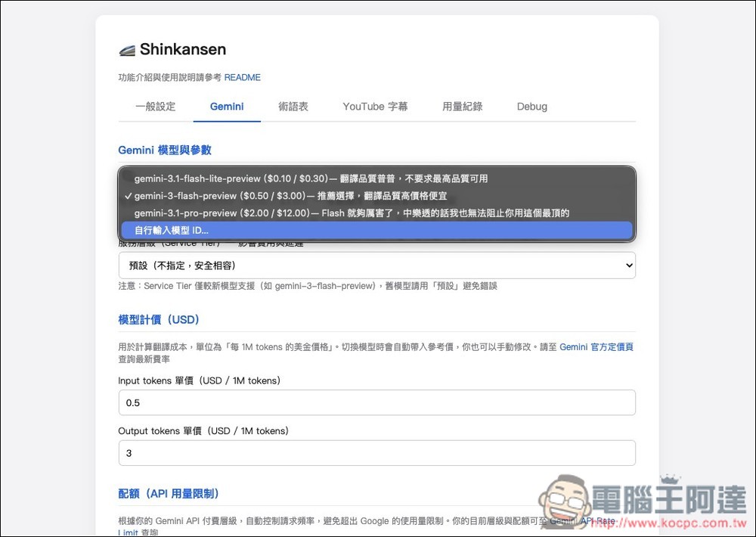The image size is (756, 537).
Task: Click the Output tokens price field showing 3
Action: 376,453
